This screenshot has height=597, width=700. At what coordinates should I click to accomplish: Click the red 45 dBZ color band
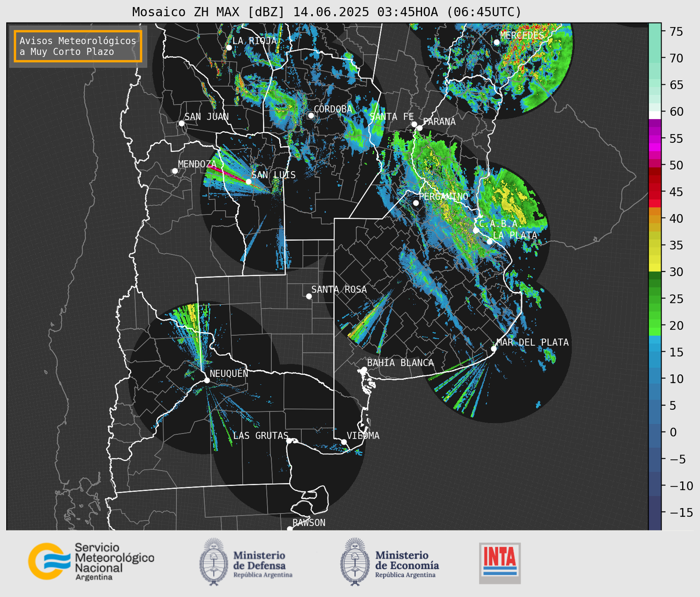pos(655,192)
